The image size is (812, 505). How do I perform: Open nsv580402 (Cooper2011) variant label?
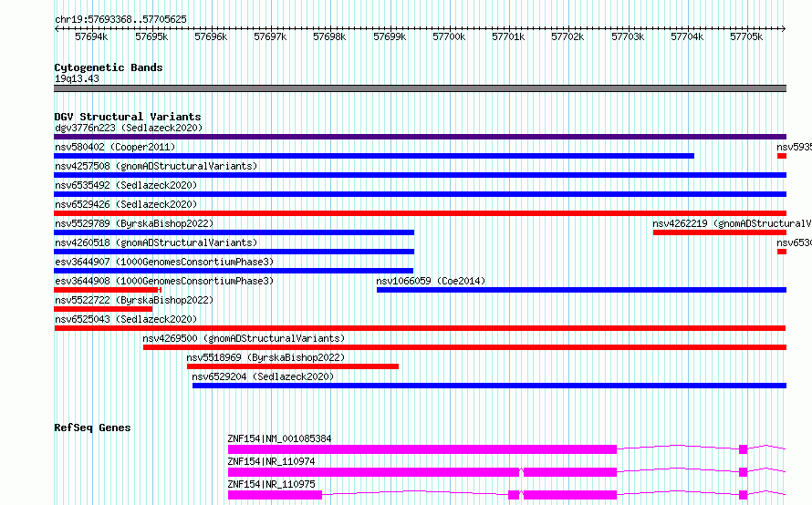pos(115,147)
